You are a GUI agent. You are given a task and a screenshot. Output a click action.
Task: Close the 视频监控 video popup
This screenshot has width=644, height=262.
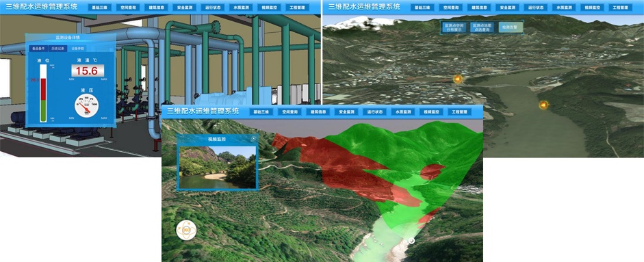coord(254,138)
